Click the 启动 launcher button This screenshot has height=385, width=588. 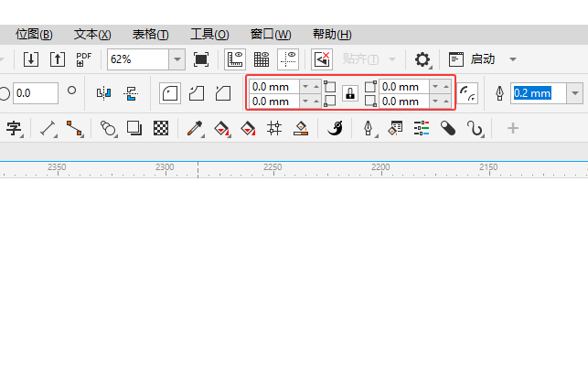(x=472, y=59)
